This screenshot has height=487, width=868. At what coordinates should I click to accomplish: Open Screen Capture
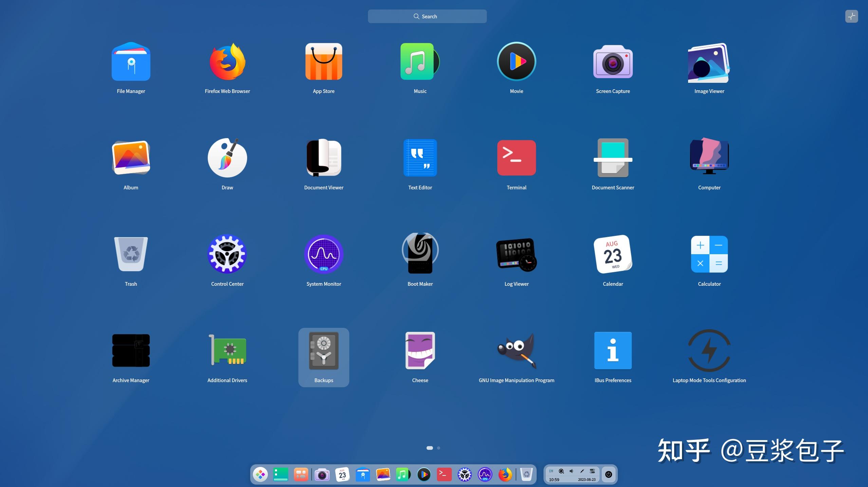coord(612,61)
